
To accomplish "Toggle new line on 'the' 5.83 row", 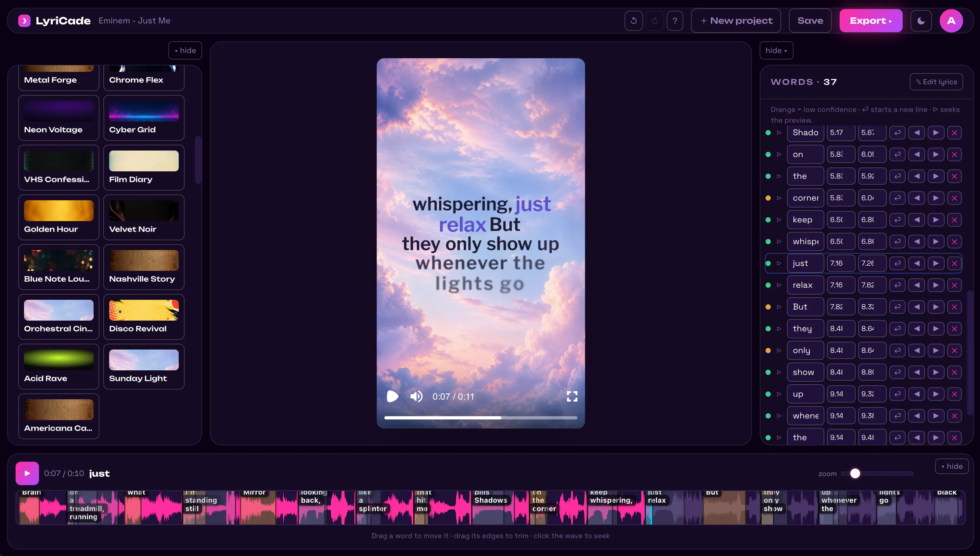I will tap(897, 177).
